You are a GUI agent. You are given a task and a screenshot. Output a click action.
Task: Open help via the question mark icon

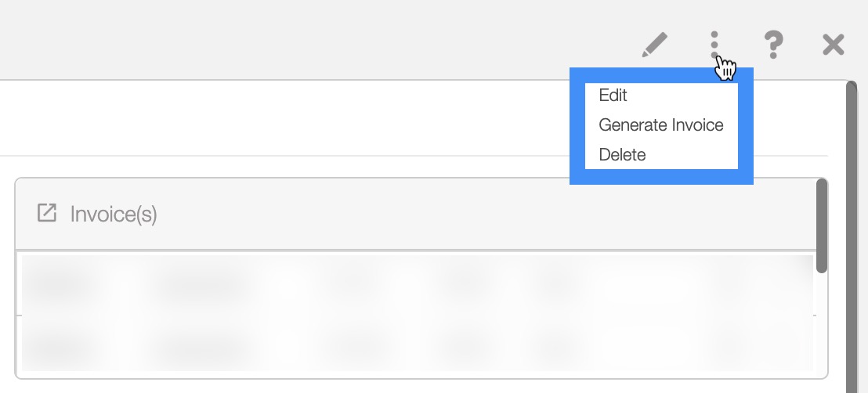773,45
